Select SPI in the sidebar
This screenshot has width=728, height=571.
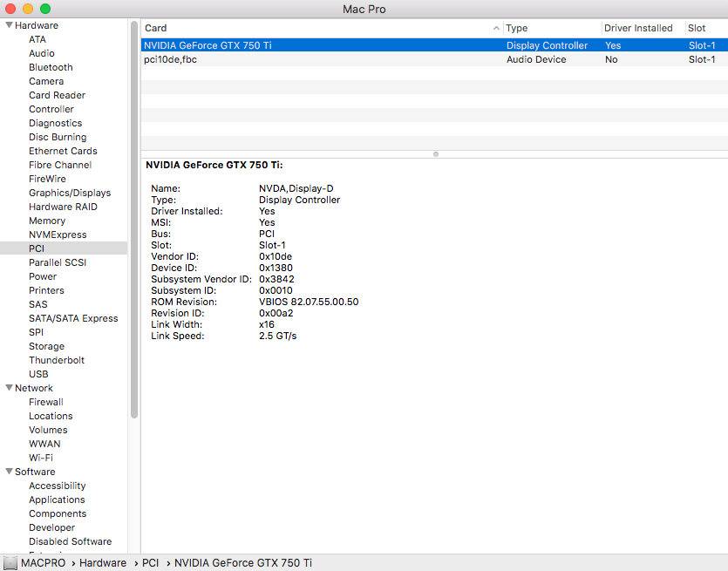pos(37,332)
